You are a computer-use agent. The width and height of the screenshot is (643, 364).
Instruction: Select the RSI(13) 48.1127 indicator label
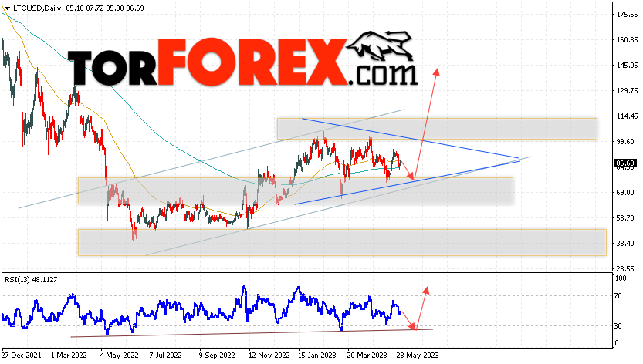(31, 280)
